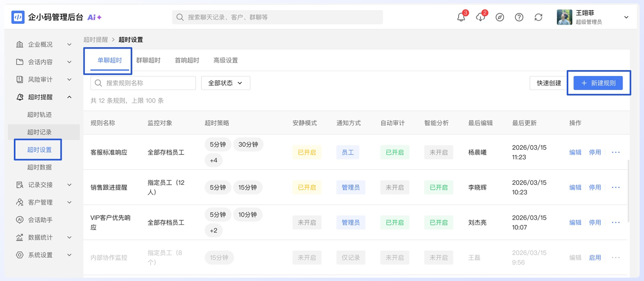Open 会话助手 in the sidebar
Screen dimensions: 644x281
pyautogui.click(x=44, y=220)
